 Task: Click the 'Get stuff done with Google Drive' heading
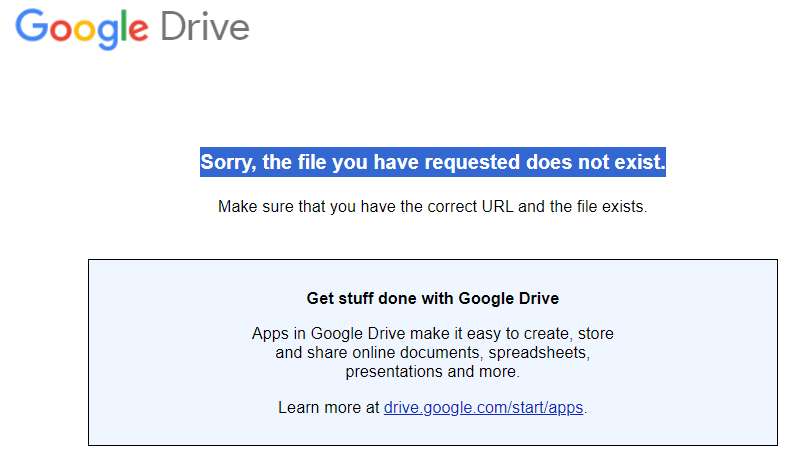(x=433, y=298)
